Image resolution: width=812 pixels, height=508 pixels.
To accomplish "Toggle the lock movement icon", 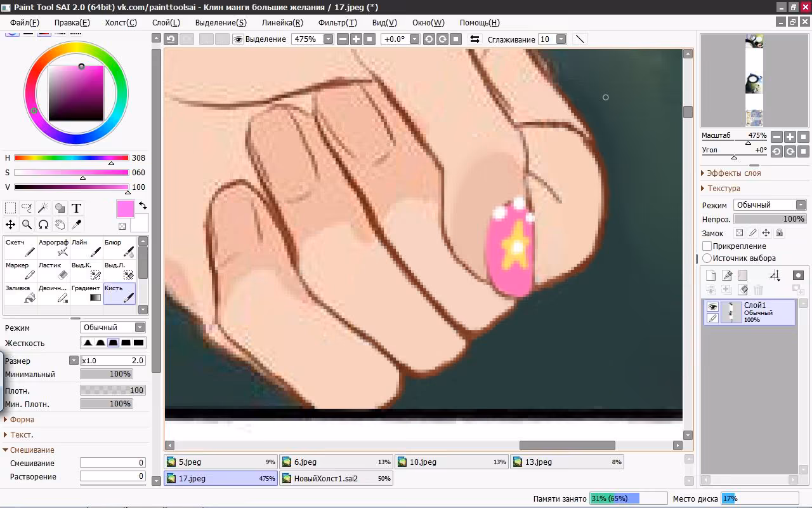I will [766, 233].
